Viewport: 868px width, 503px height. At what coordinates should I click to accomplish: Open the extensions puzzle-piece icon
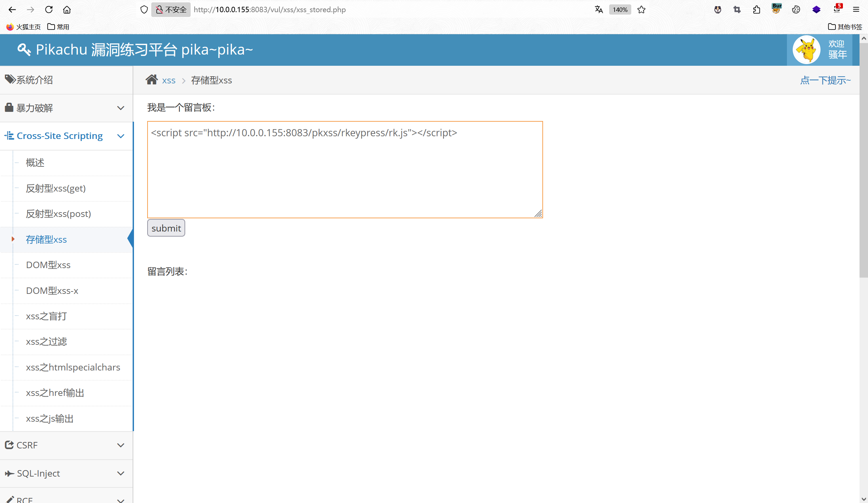tap(756, 9)
